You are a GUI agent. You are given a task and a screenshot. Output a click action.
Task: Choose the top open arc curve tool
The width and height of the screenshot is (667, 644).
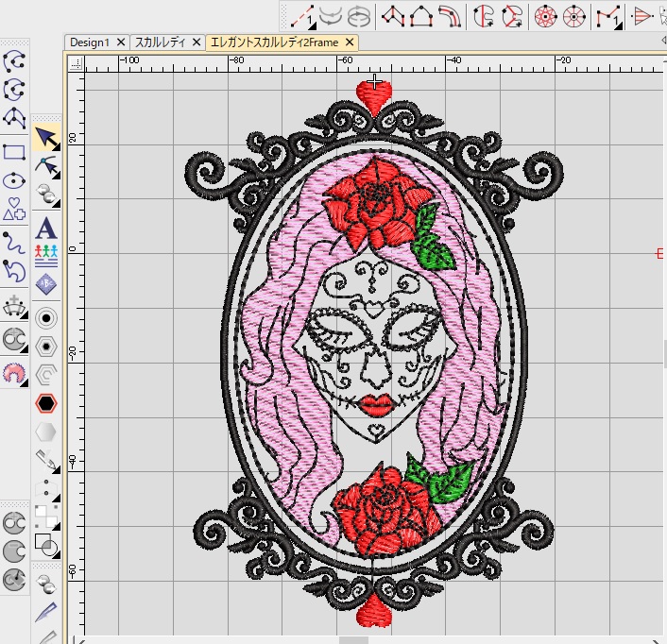(14, 61)
